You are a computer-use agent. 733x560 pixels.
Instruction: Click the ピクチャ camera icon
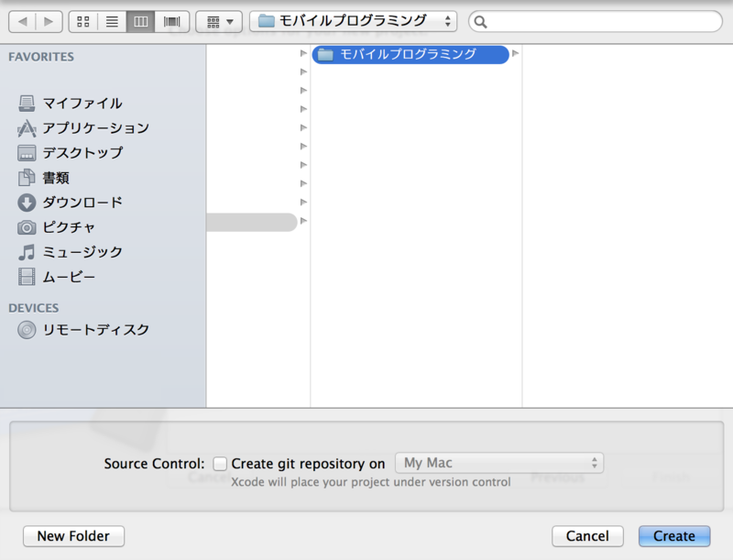coord(27,227)
